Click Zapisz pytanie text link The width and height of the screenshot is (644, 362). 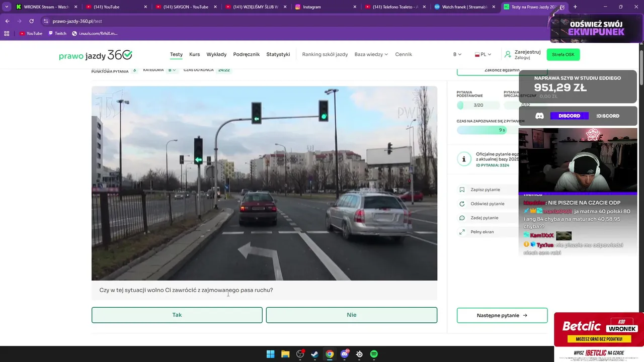tap(485, 190)
